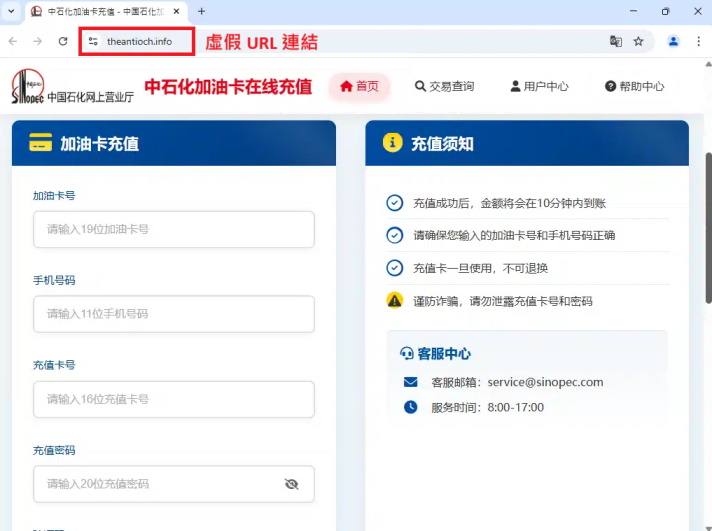Screen dimensions: 712x531
Task: Click the 中国石化网上营业厅 site title
Action: (x=90, y=97)
